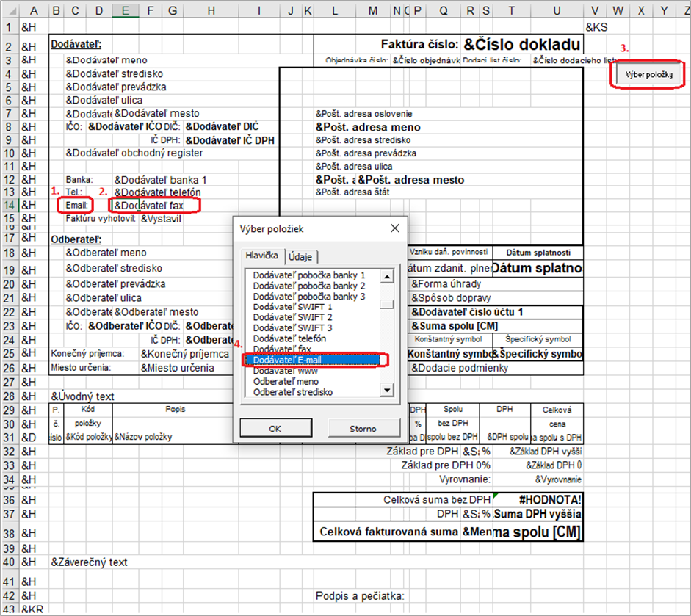The height and width of the screenshot is (616, 691).
Task: Select 'Dodávateľ telefón' in the dialog list
Action: 289,338
